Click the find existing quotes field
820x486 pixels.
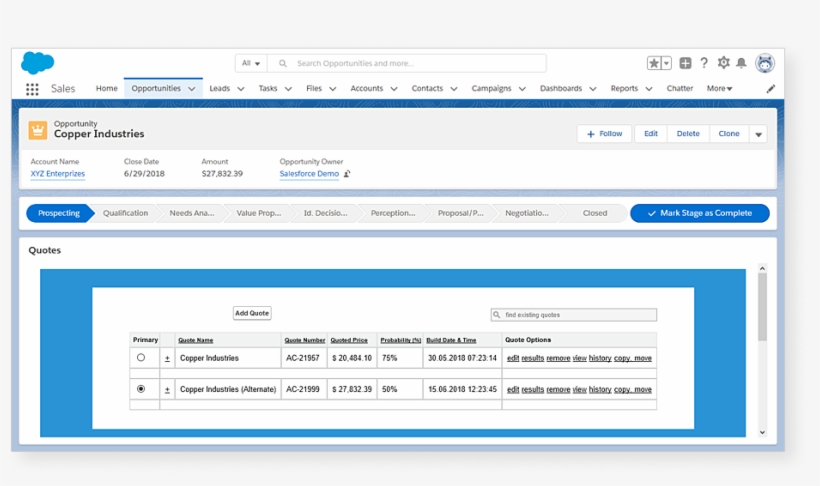pyautogui.click(x=574, y=315)
